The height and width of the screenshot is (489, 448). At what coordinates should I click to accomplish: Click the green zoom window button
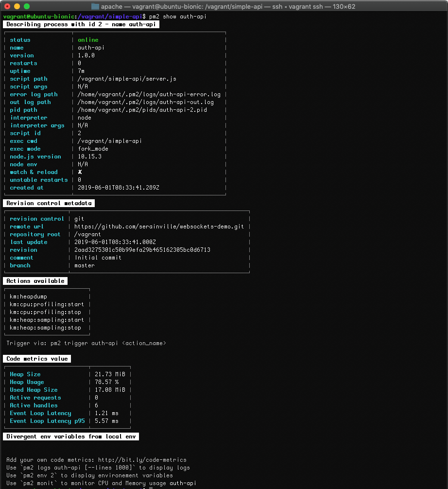tap(27, 6)
